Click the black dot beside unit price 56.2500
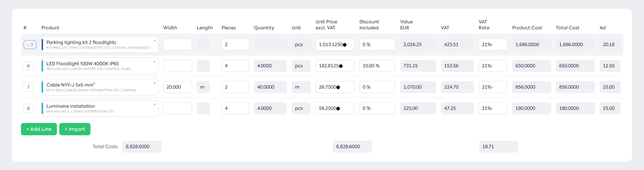644x170 pixels. 338,109
